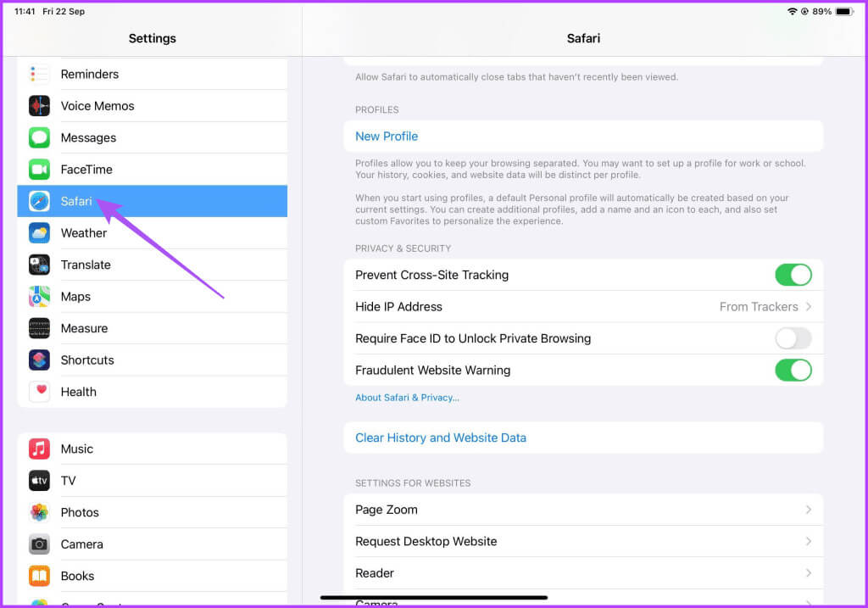Open Page Zoom settings chevron
The image size is (868, 608).
(x=809, y=510)
